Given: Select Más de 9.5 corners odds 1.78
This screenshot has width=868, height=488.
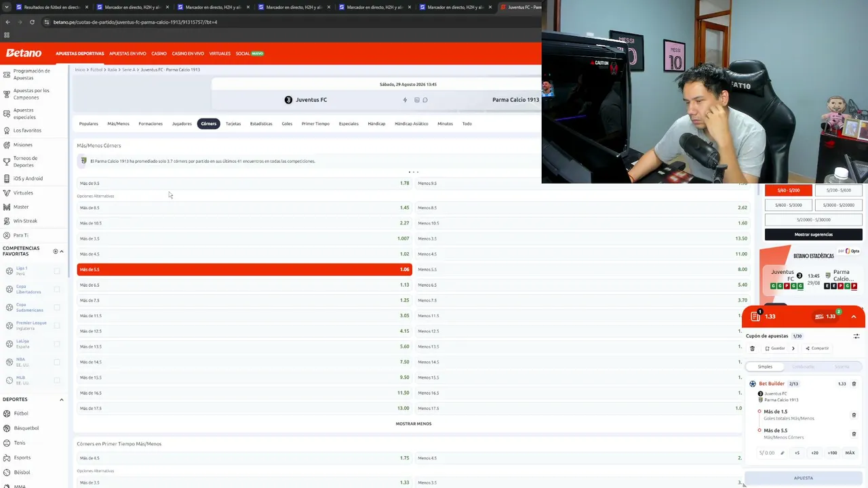Looking at the screenshot, I should pyautogui.click(x=244, y=183).
